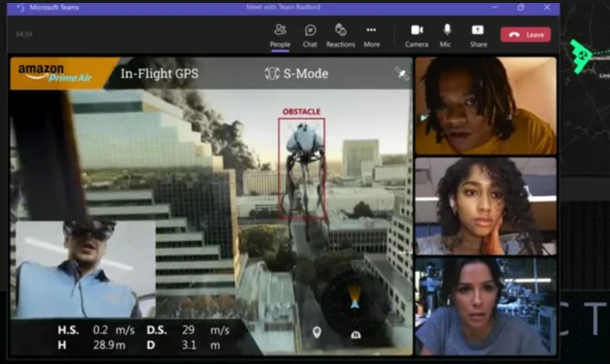Click the location pin icon on the feed
Image resolution: width=610 pixels, height=364 pixels.
tap(317, 332)
